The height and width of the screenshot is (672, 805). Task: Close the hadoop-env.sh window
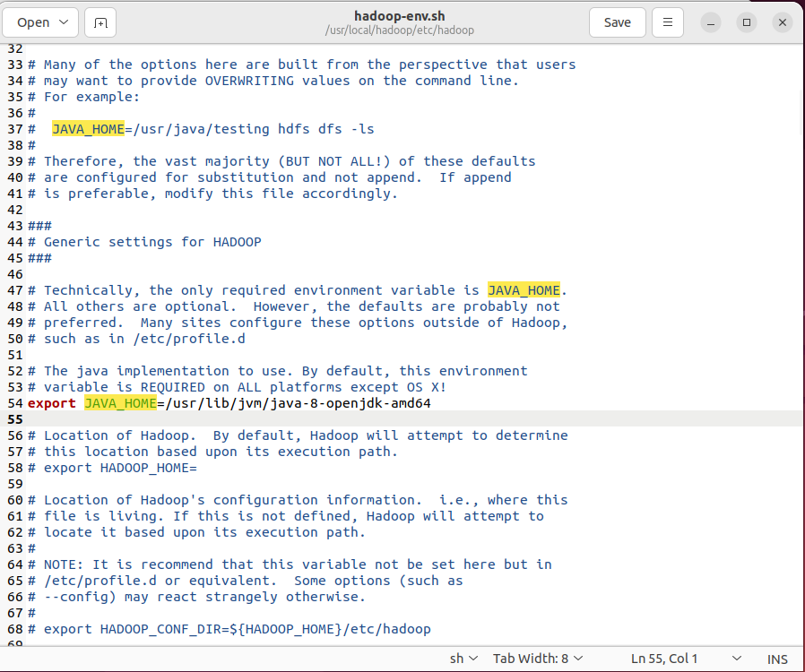coord(783,22)
